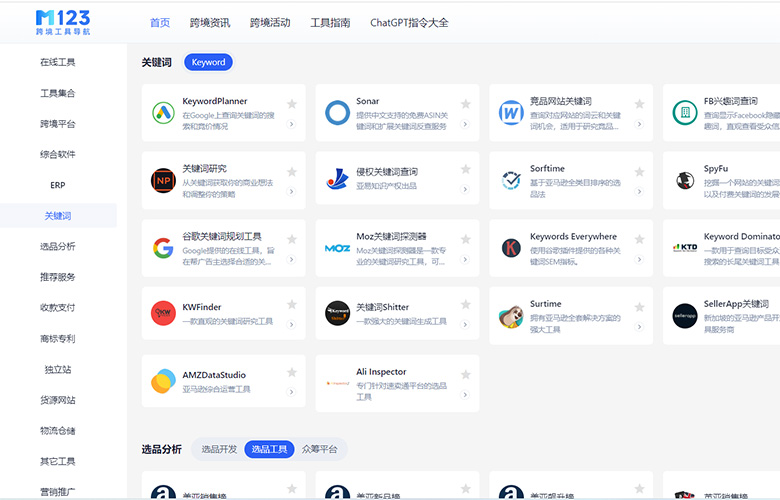
Task: Click the SpyFu logo icon
Action: coord(685,180)
